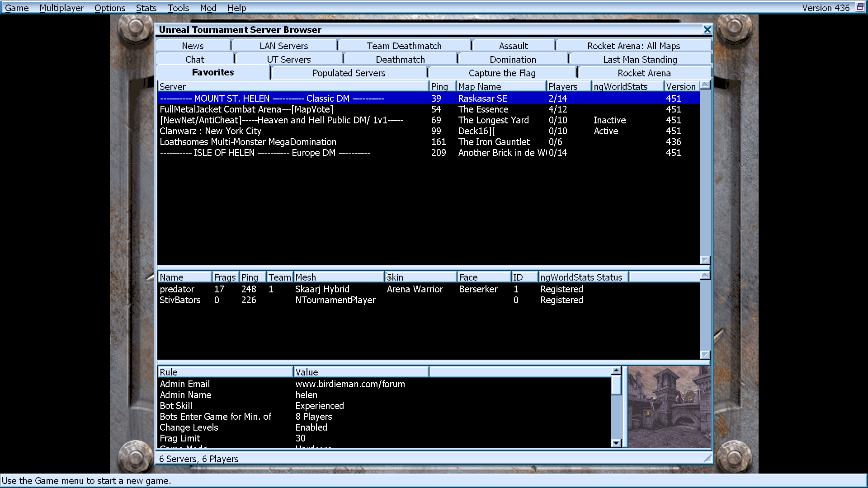Screen dimensions: 868x488
Task: Switch to the UT Servers tab
Action: (289, 59)
